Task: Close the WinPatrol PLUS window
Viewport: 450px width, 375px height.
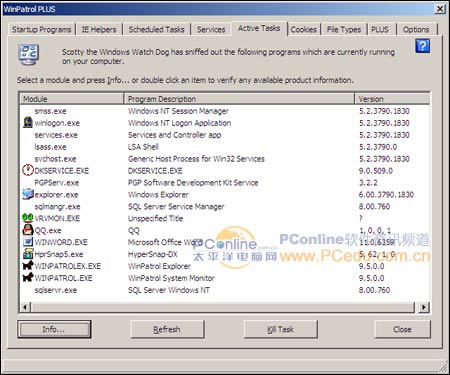Action: (440, 9)
